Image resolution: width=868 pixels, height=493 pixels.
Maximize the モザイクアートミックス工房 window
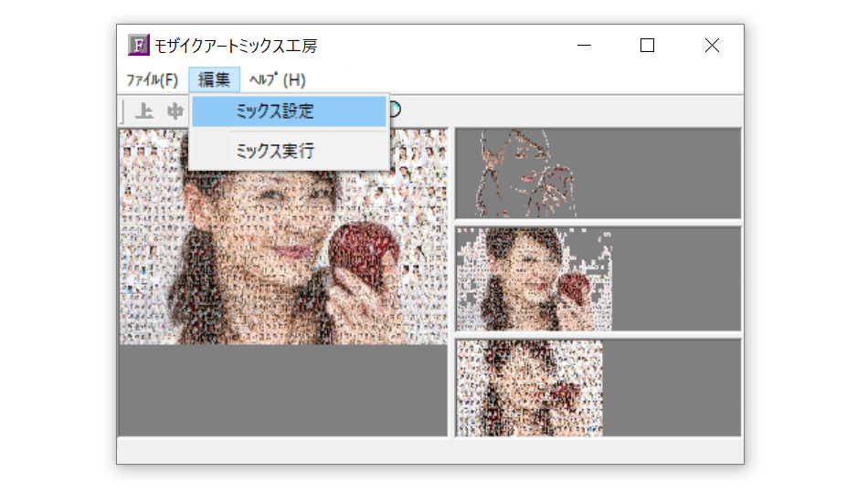(647, 46)
